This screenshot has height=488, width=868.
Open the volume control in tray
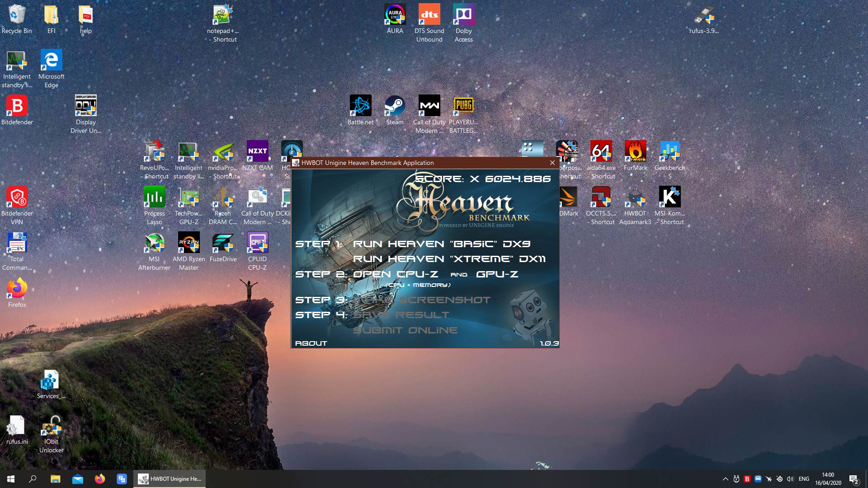(x=790, y=479)
